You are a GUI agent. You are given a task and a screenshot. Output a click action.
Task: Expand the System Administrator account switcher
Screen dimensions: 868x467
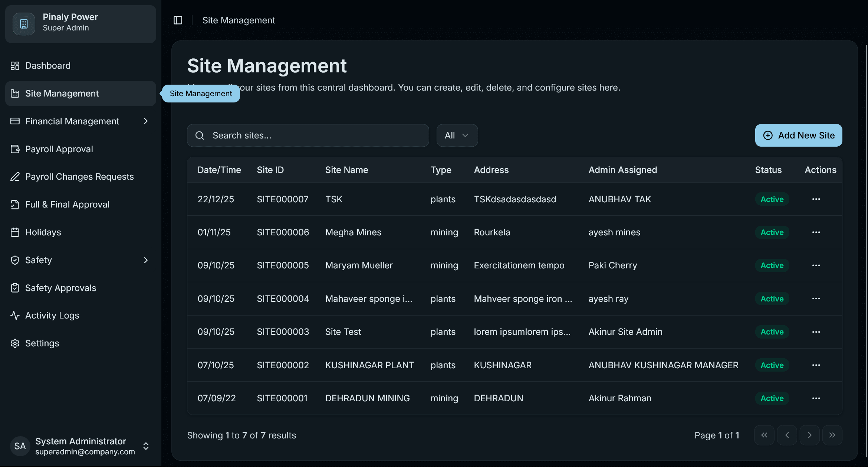click(146, 446)
